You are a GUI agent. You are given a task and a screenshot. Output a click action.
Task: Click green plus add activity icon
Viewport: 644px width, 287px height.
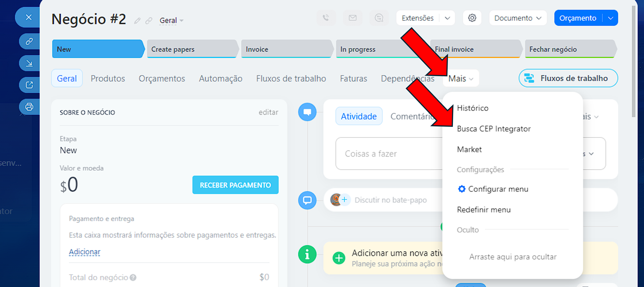click(x=339, y=258)
